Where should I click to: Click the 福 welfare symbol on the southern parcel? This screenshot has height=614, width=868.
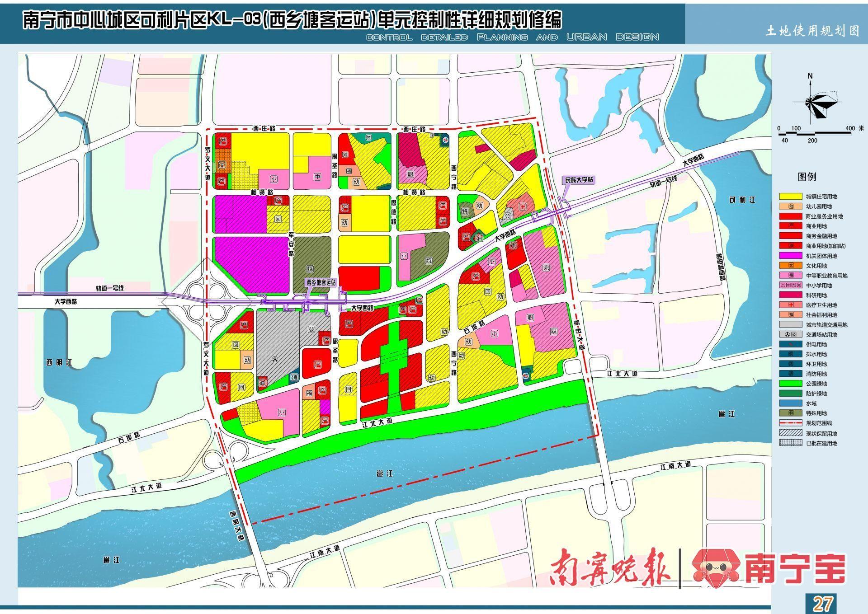point(309,393)
